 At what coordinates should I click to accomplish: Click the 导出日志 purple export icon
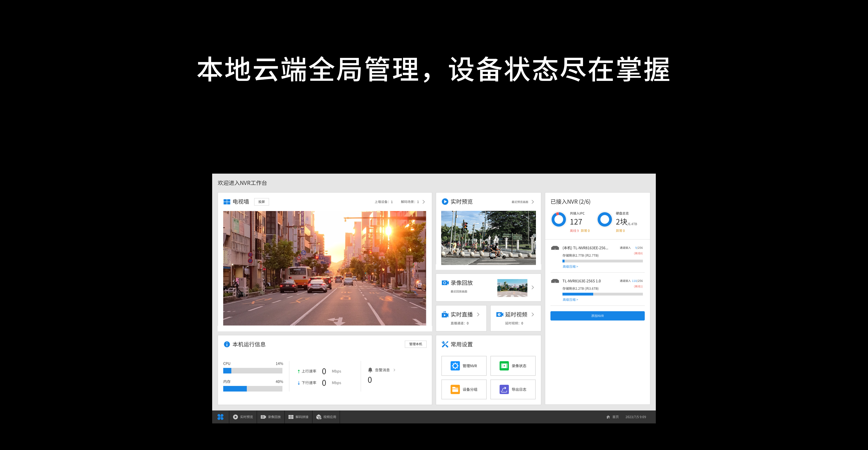pos(504,389)
